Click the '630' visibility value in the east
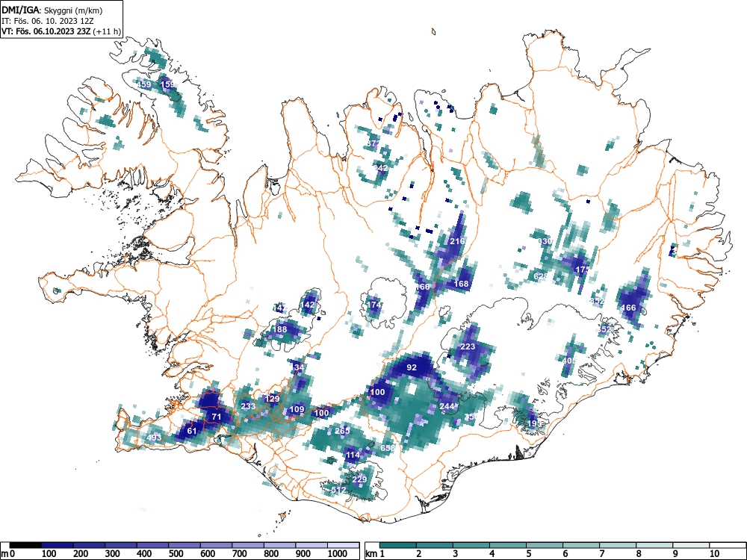Image resolution: width=747 pixels, height=560 pixels. [545, 241]
